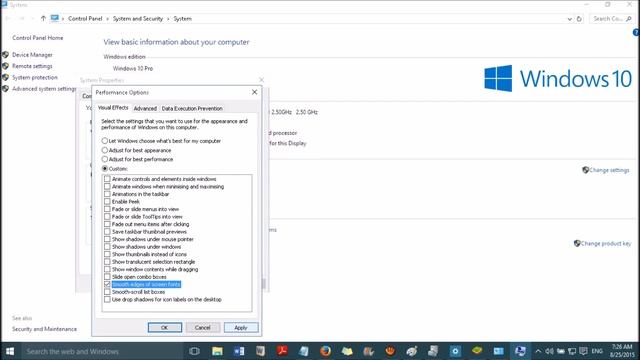The height and width of the screenshot is (360, 640).
Task: Enable Animate windows when minimising and maximising
Action: coord(107,187)
